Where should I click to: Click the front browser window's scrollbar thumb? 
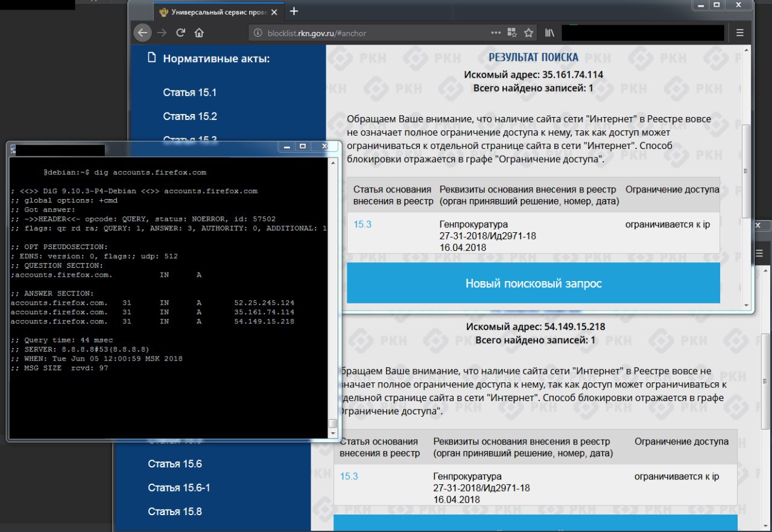746,170
